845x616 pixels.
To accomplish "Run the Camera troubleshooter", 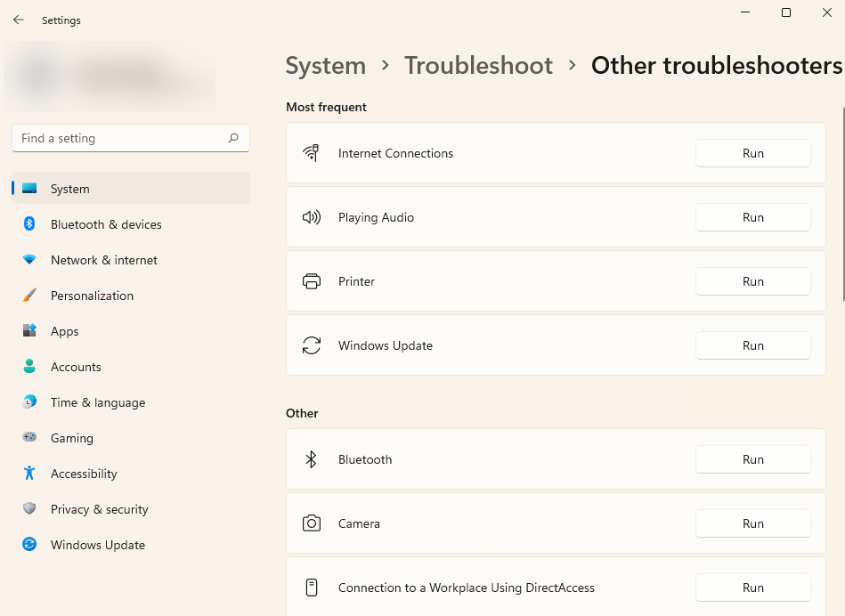I will click(752, 523).
